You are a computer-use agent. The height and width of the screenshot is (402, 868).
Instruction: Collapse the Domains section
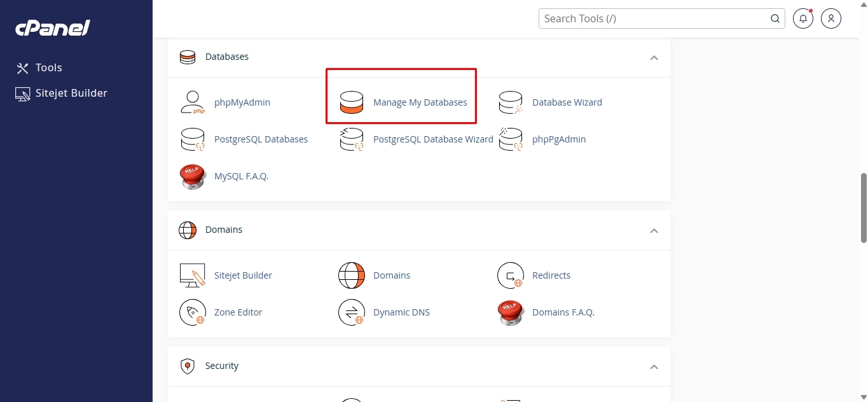click(x=654, y=231)
